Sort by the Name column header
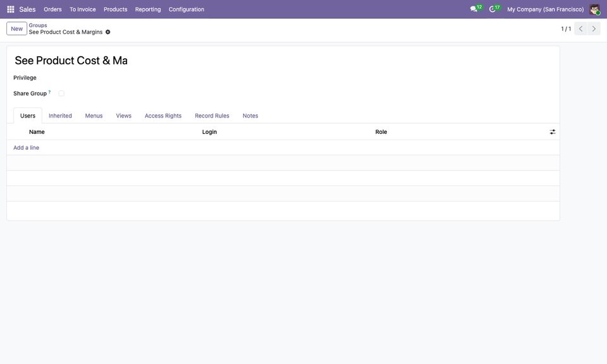Viewport: 607px width, 364px height. click(37, 132)
